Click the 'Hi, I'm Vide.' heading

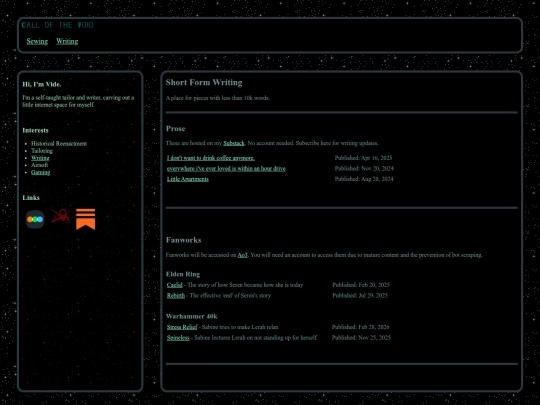tap(42, 84)
